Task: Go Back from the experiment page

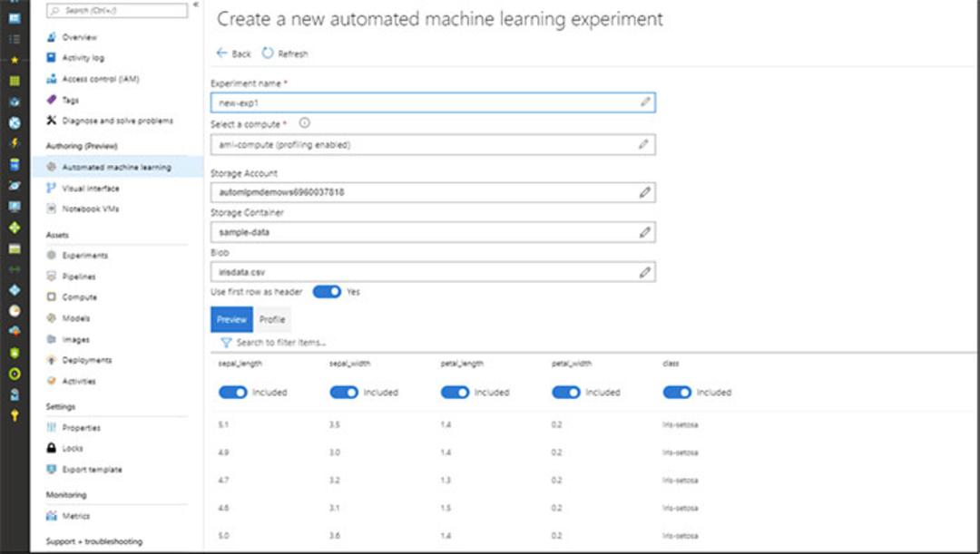Action: pyautogui.click(x=234, y=53)
